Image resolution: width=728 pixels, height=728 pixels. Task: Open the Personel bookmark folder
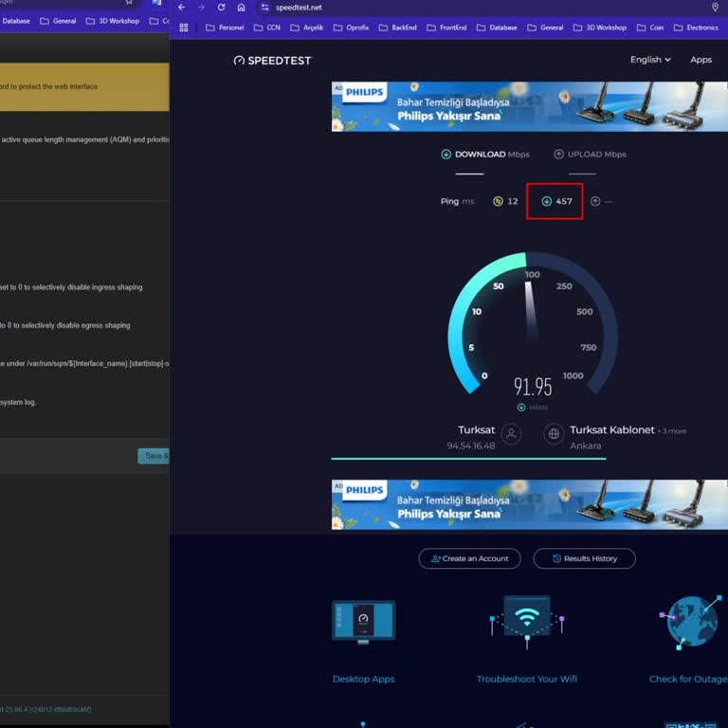click(x=225, y=27)
